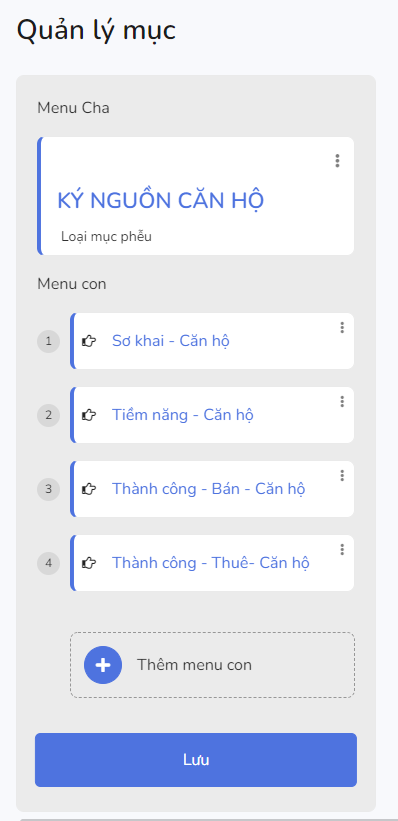Click hand pointer icon beside Thành công - Bán
Image resolution: width=398 pixels, height=821 pixels.
tap(90, 489)
